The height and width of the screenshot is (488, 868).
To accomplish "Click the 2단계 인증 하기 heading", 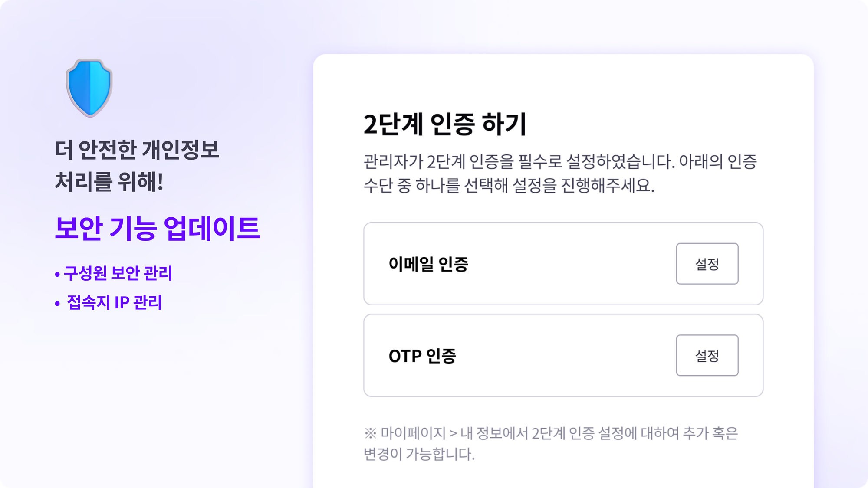I will point(445,124).
